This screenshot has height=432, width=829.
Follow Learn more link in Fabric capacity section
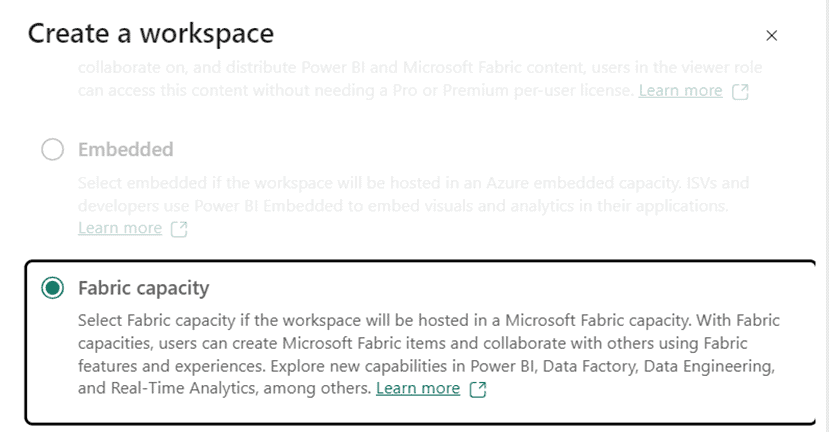pyautogui.click(x=418, y=388)
